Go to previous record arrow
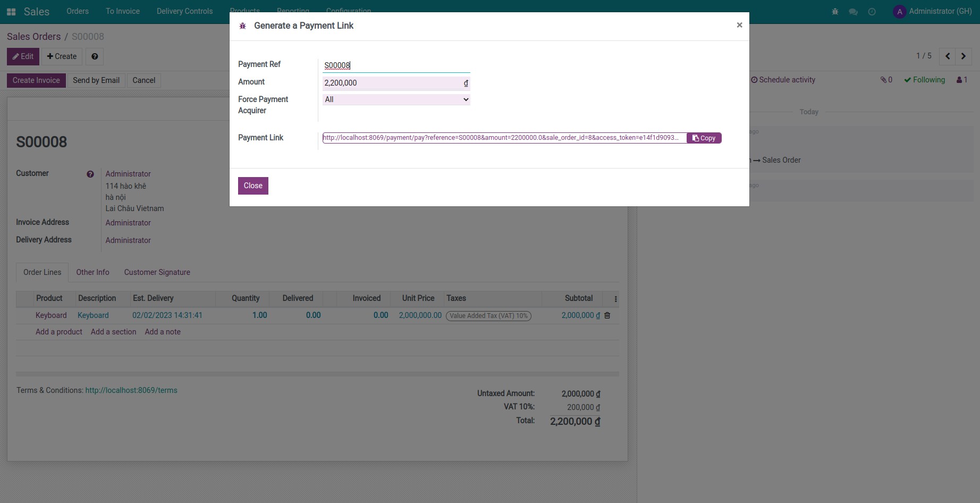 [x=947, y=56]
